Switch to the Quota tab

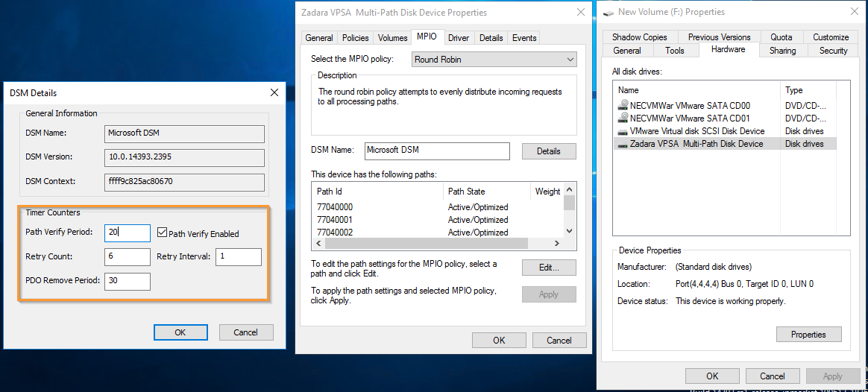point(781,37)
